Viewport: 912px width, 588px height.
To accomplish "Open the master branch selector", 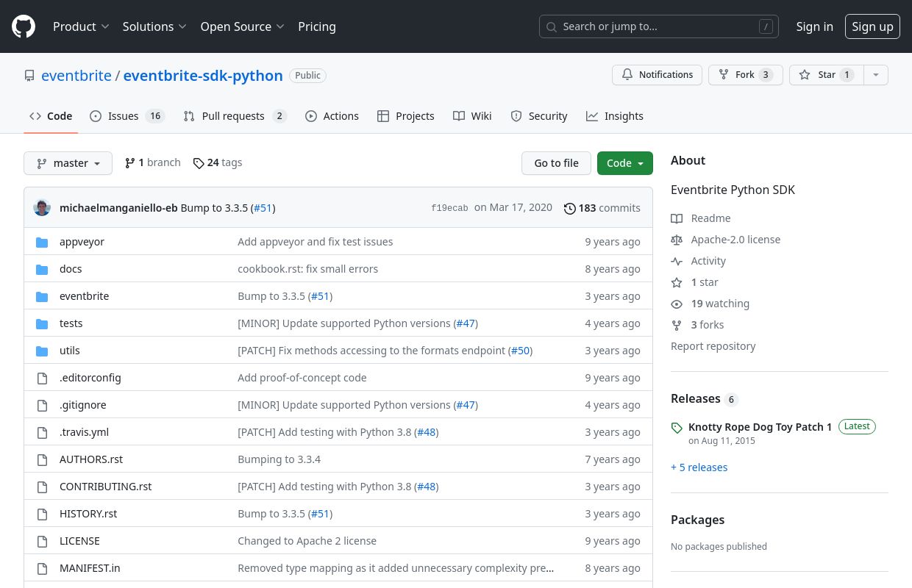I will coord(68,163).
